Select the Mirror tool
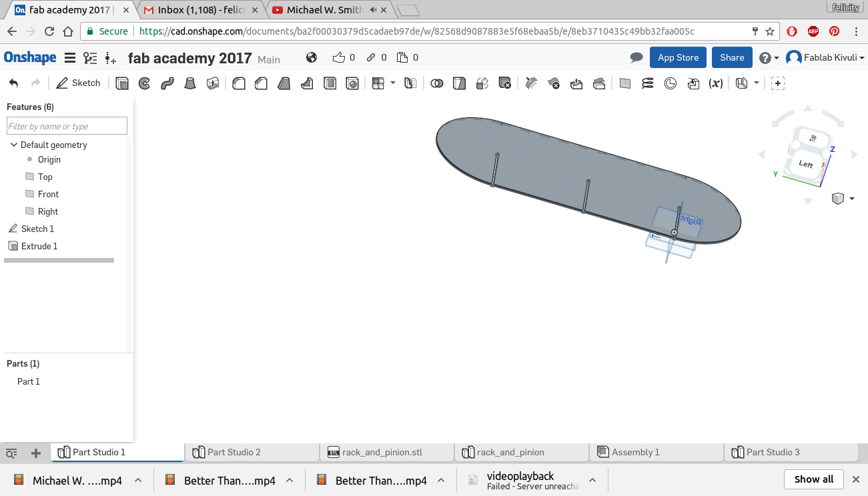 [x=411, y=83]
